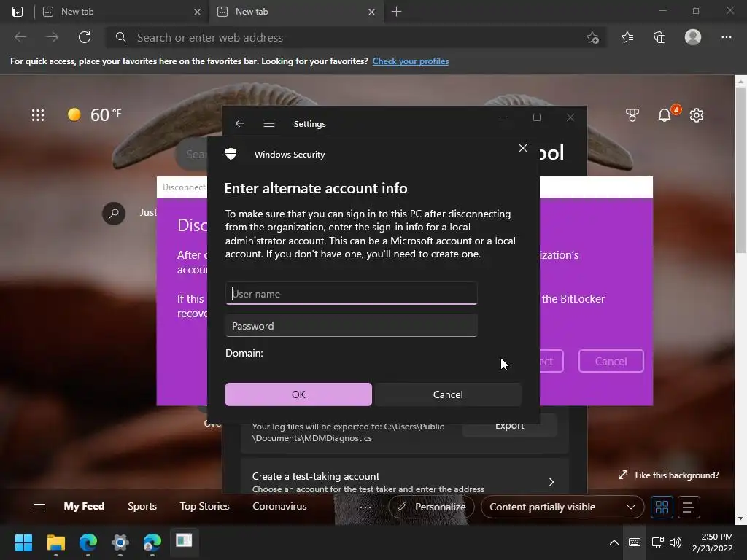Image resolution: width=747 pixels, height=560 pixels.
Task: Show hidden system tray icons
Action: click(614, 542)
